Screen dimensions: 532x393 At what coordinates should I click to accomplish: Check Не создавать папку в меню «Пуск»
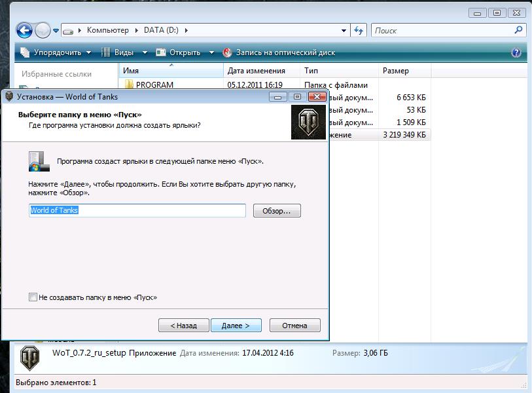(x=33, y=297)
